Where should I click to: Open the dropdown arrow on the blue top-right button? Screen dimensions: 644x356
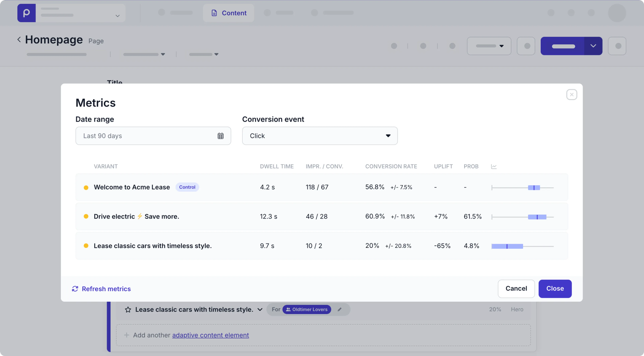click(594, 46)
